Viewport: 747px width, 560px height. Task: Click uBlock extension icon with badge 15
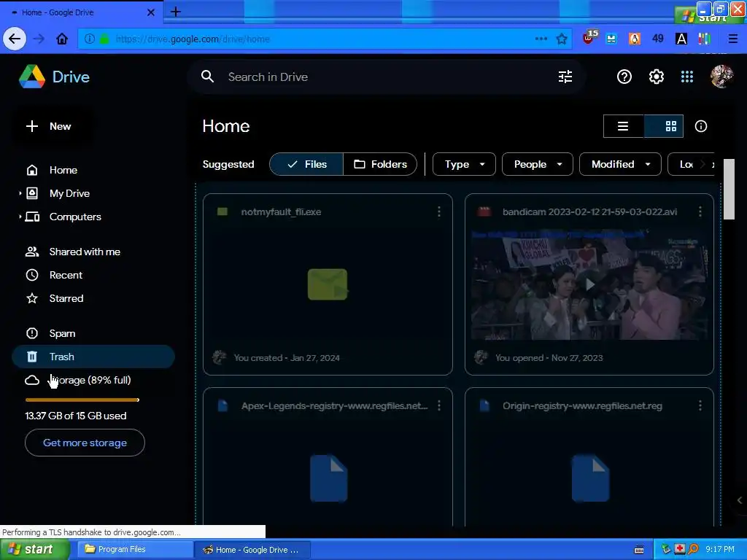pyautogui.click(x=589, y=38)
